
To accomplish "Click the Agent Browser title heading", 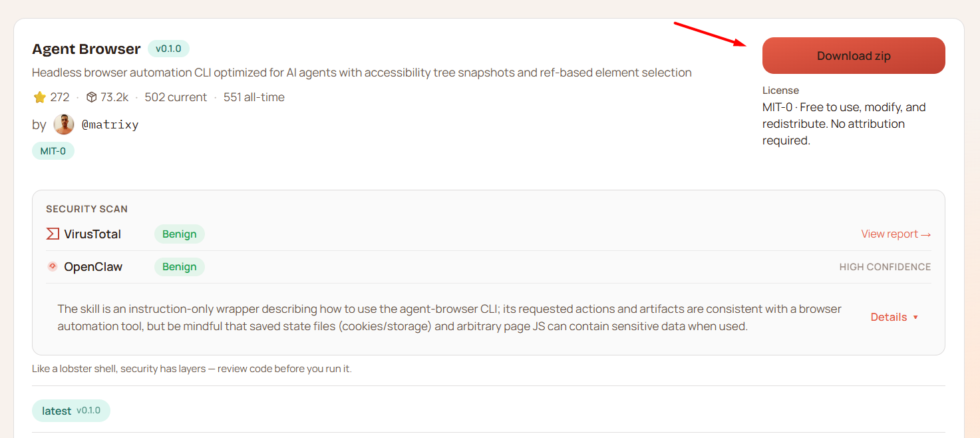I will 86,49.
